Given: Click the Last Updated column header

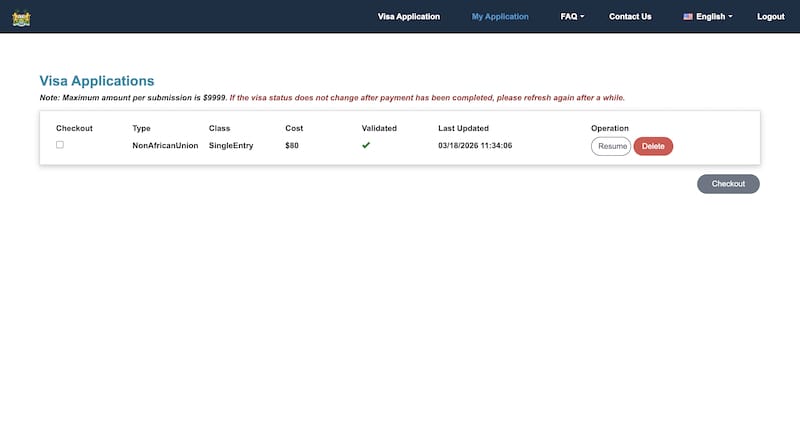Looking at the screenshot, I should tap(463, 129).
